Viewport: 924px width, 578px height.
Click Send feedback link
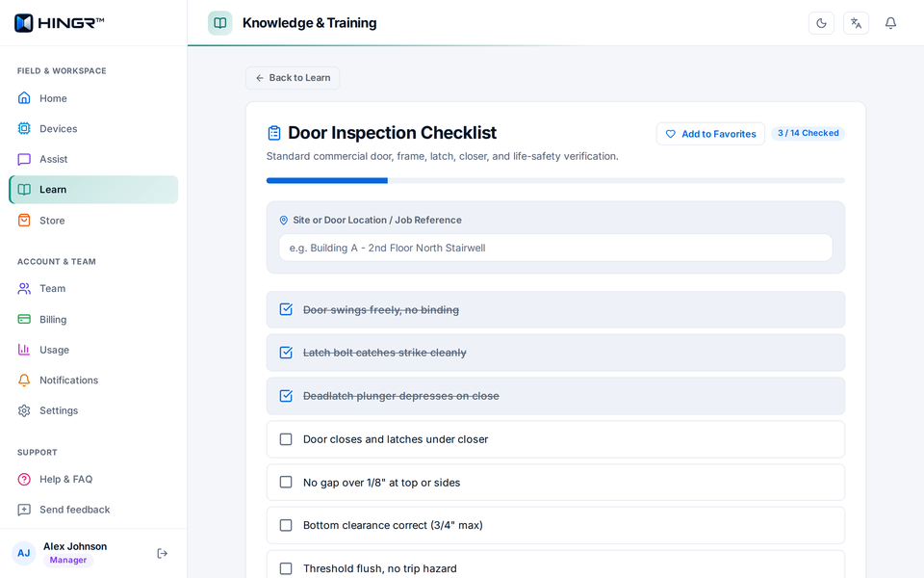pyautogui.click(x=93, y=510)
